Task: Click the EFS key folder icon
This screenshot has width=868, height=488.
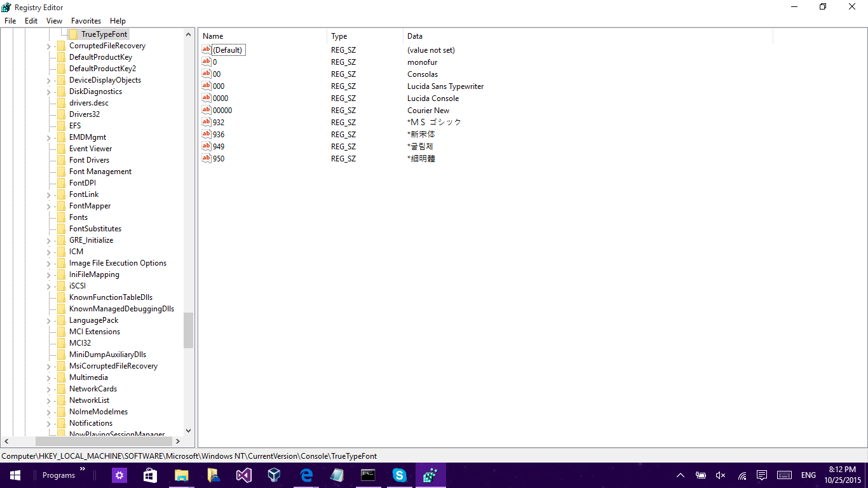Action: [61, 126]
